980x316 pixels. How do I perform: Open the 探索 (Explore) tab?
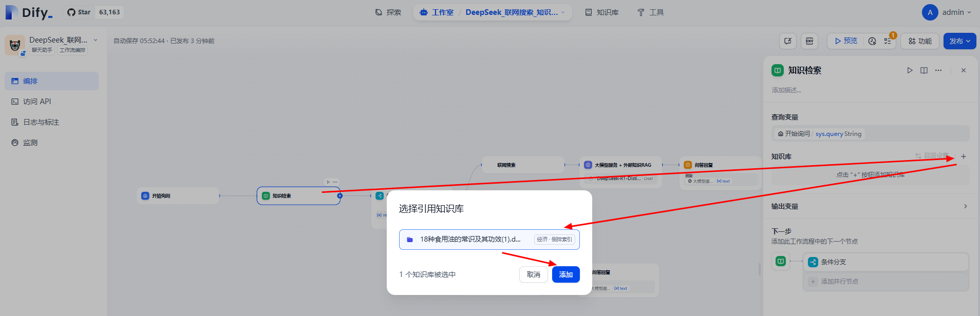(388, 12)
